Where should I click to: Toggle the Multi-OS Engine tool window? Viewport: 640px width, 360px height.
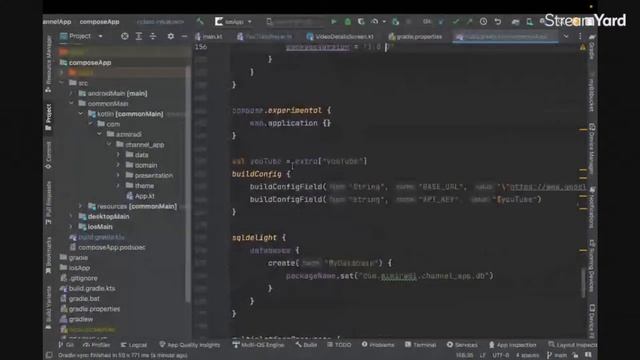tap(258, 345)
